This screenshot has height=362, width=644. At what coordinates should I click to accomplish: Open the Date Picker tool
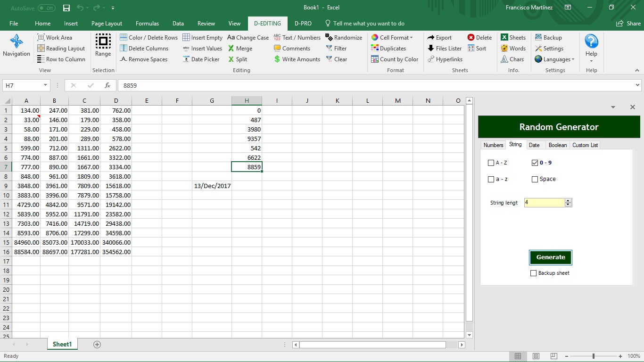point(201,59)
